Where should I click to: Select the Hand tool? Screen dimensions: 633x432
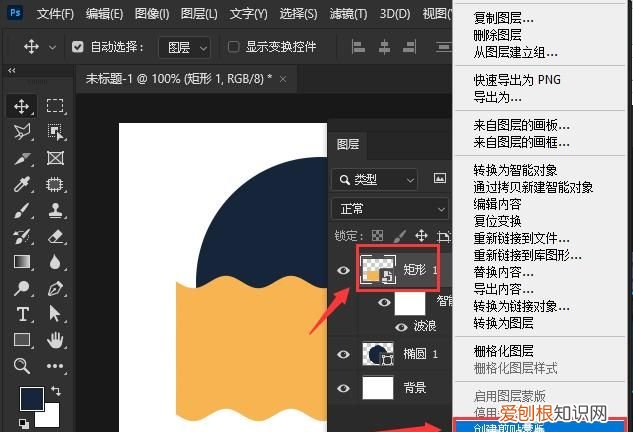coord(55,340)
